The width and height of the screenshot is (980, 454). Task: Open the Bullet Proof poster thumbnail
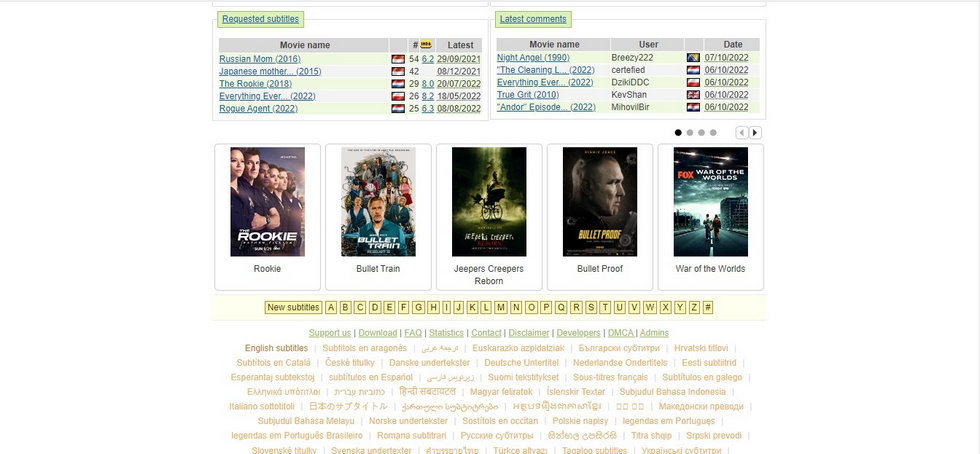coord(600,202)
